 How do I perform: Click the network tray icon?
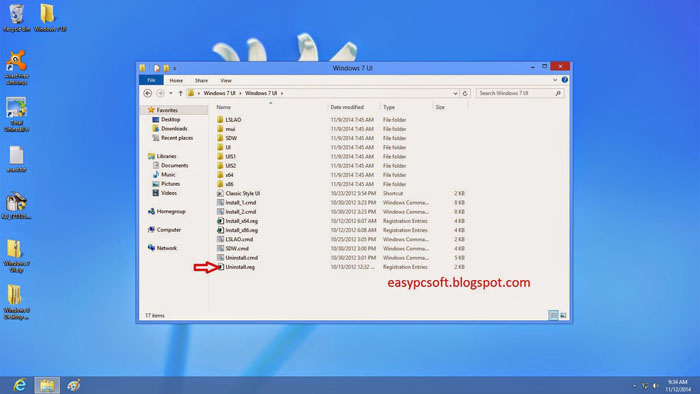pos(645,386)
